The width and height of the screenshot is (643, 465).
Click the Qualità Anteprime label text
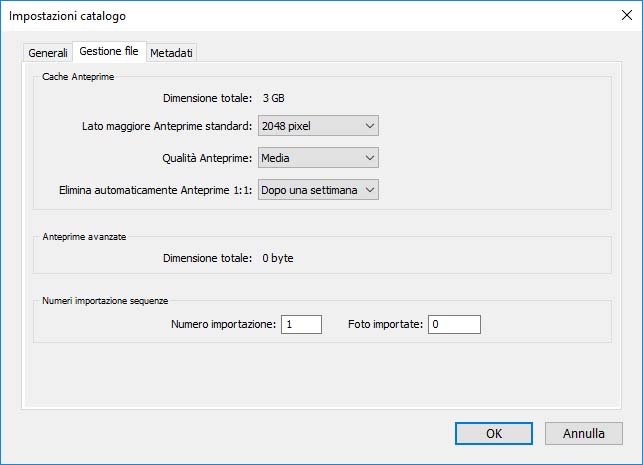(207, 158)
